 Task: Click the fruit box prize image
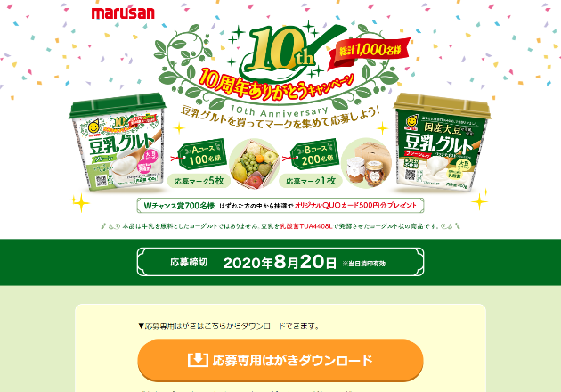tap(255, 164)
